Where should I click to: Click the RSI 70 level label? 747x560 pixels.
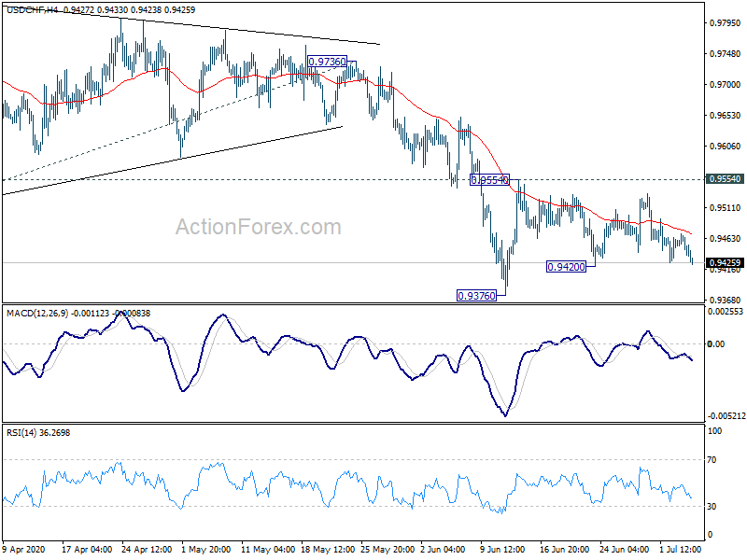(x=712, y=460)
